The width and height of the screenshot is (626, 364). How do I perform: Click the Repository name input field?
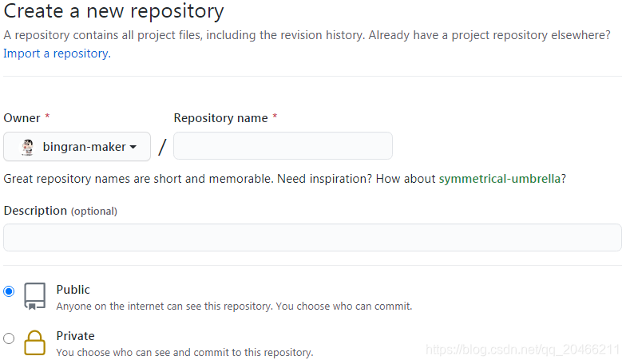[283, 145]
